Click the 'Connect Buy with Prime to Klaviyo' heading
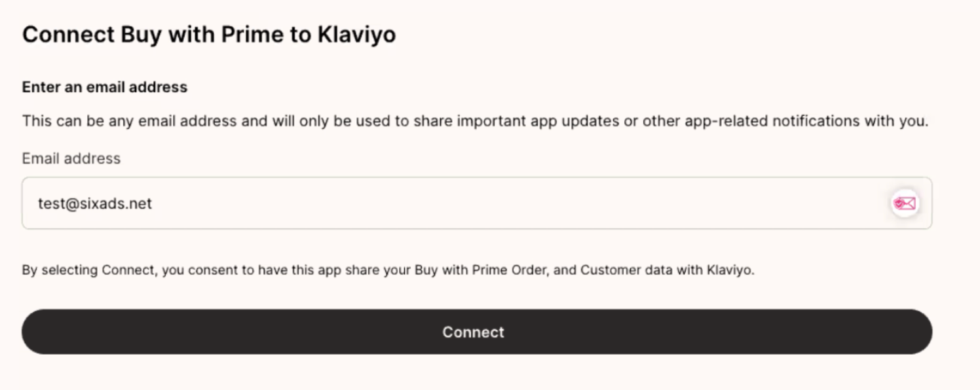The width and height of the screenshot is (980, 390). 209,34
